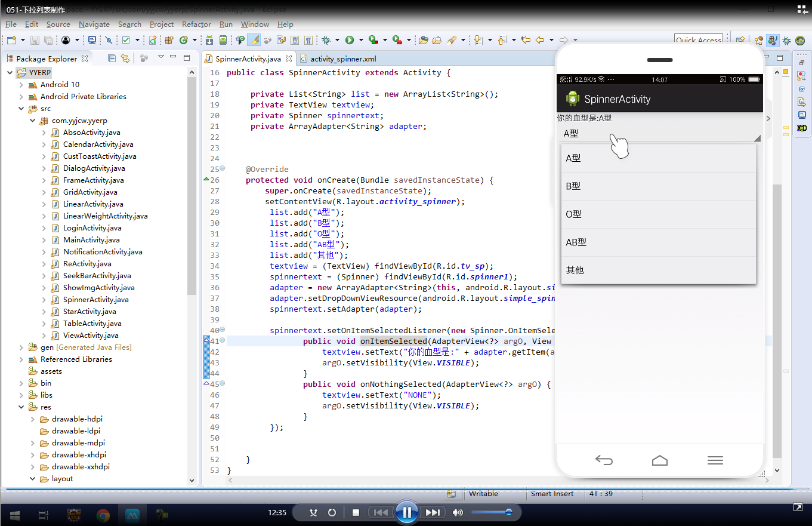
Task: Toggle Show Whitespace Characters pilcrow icon
Action: [308, 40]
